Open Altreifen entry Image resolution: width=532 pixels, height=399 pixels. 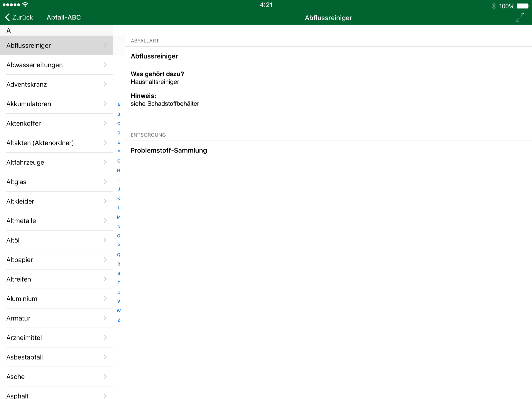(x=56, y=279)
